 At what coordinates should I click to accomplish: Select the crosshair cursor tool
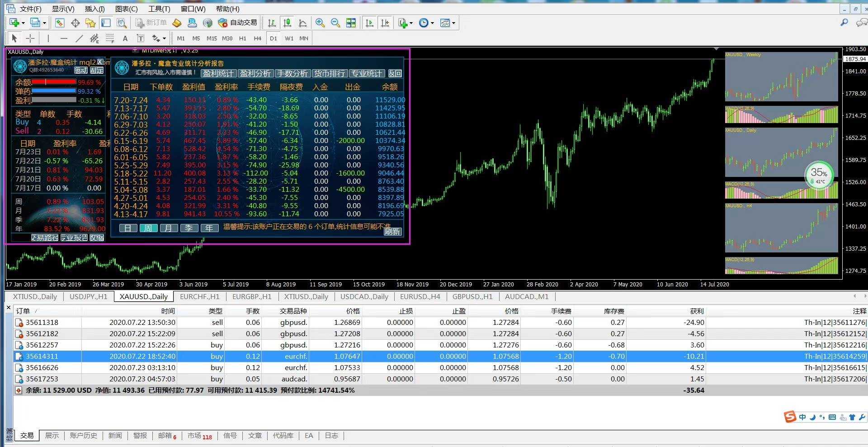click(x=30, y=38)
